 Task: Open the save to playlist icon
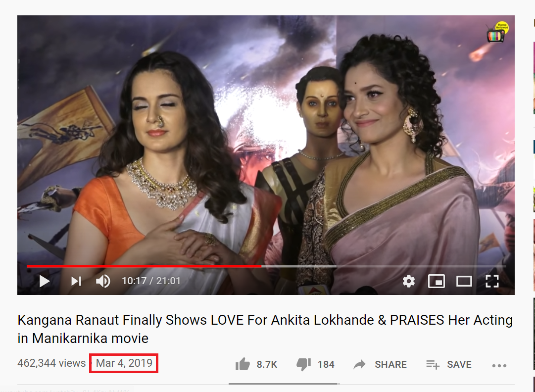[433, 364]
